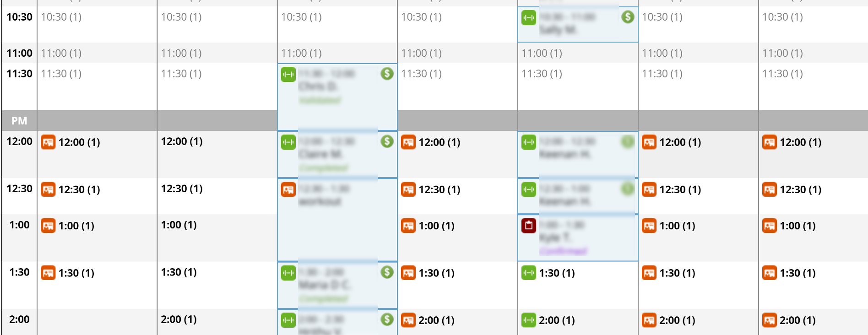868x335 pixels.
Task: Select second column 1:00 (1) open slot
Action: tap(179, 225)
